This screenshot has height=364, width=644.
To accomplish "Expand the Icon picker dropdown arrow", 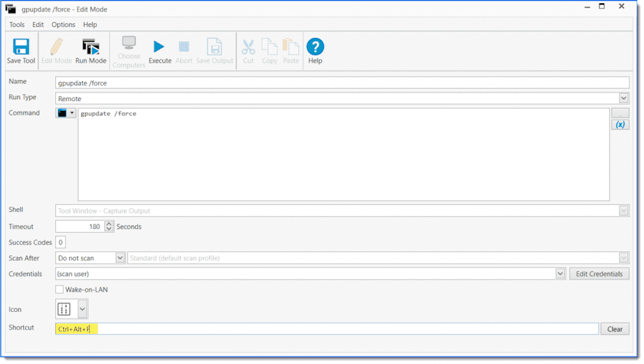I will click(82, 309).
